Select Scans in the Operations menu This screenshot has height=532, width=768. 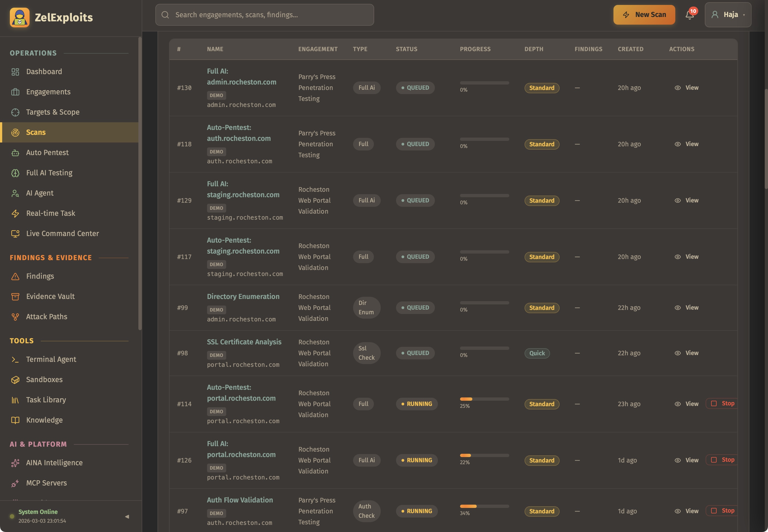coord(35,132)
